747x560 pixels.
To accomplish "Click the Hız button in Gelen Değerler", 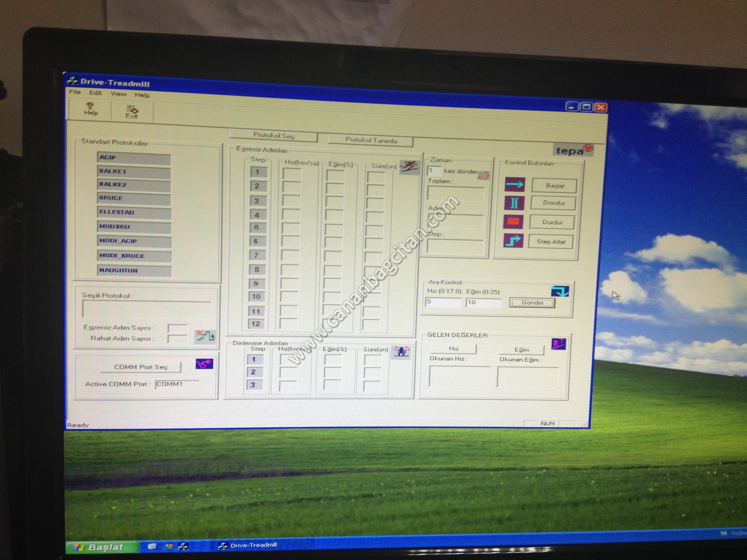I will 453,349.
